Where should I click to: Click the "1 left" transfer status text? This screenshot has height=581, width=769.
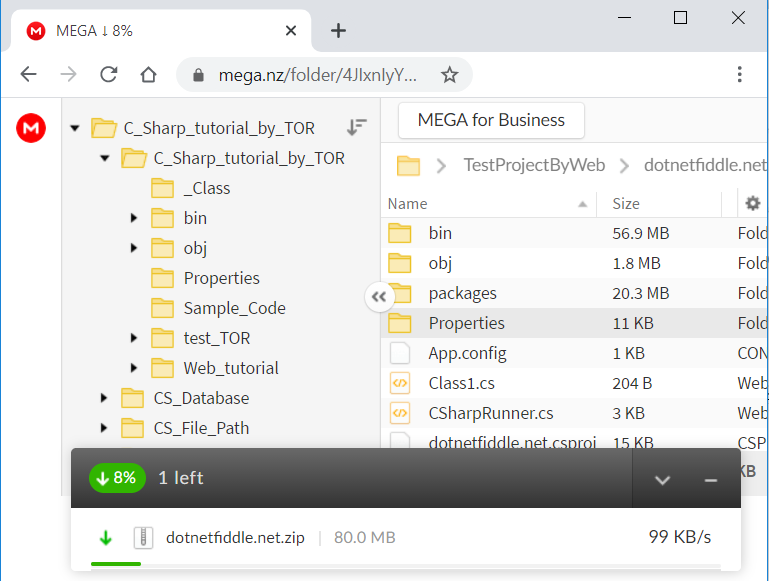tap(180, 478)
